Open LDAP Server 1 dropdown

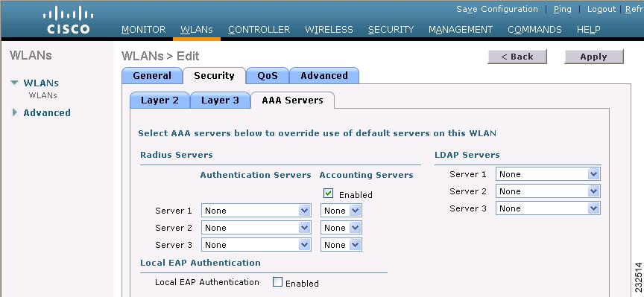[x=548, y=174]
